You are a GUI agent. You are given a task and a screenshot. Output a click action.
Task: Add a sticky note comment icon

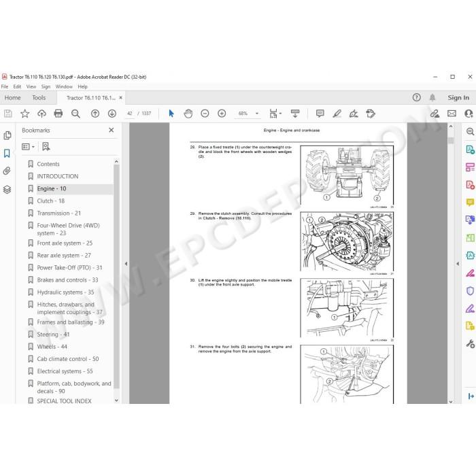320,114
